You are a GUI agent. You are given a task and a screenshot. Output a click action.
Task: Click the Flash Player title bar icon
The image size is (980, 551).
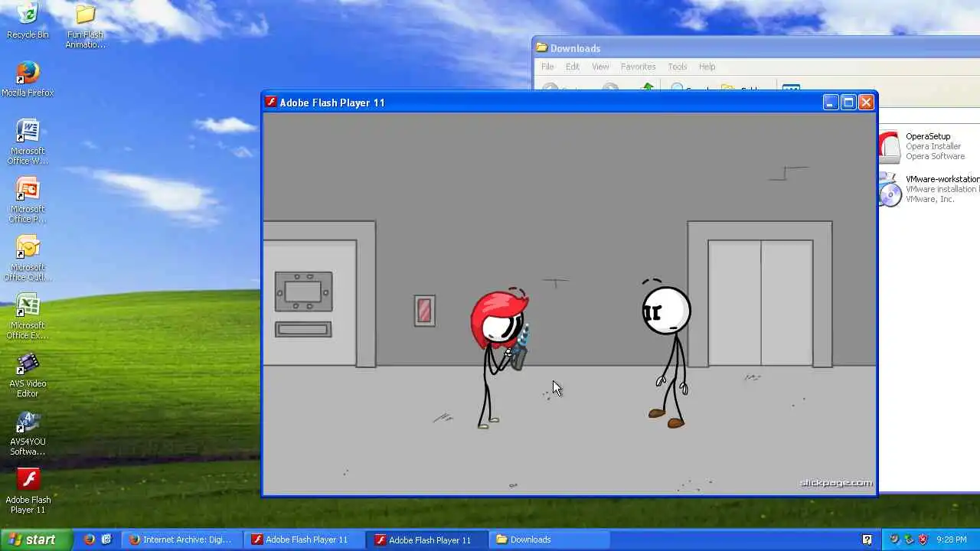point(270,102)
